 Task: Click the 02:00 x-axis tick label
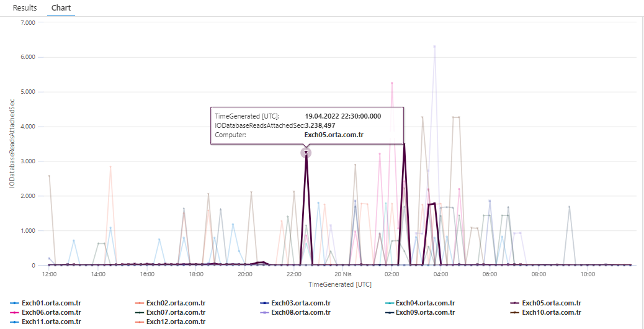click(x=392, y=274)
